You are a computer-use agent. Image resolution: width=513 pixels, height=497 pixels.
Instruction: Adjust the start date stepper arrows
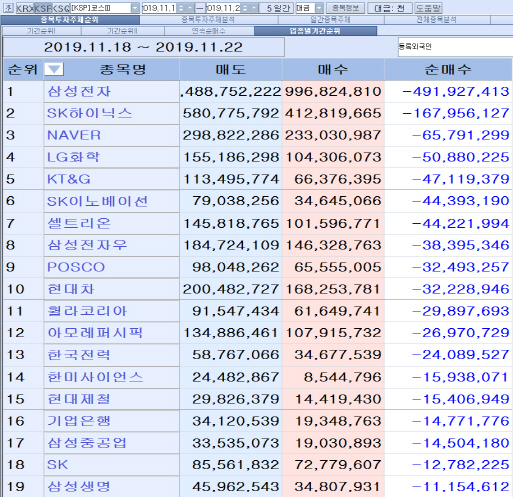181,8
